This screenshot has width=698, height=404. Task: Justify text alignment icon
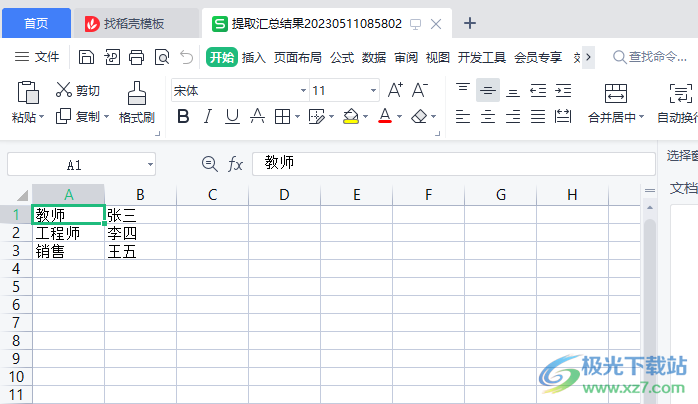pos(538,117)
